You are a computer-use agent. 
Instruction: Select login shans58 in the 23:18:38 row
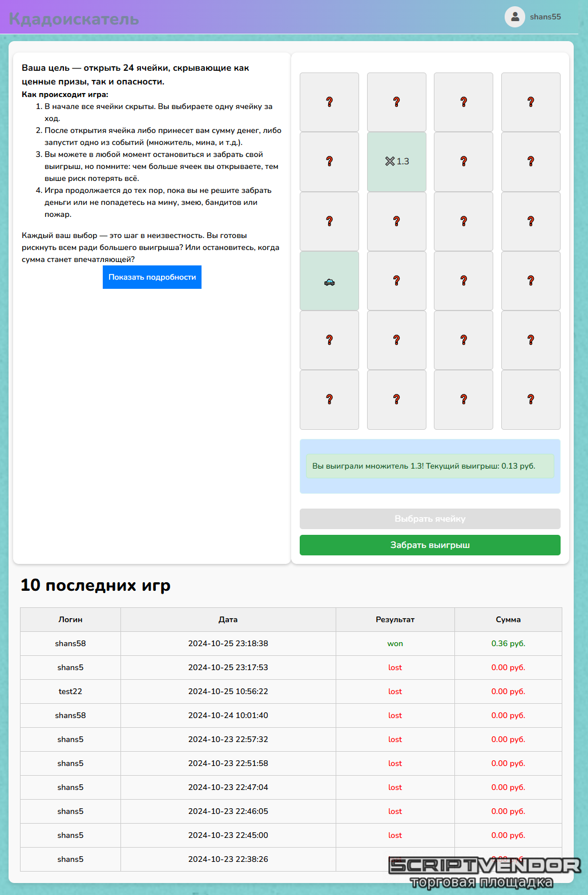70,643
